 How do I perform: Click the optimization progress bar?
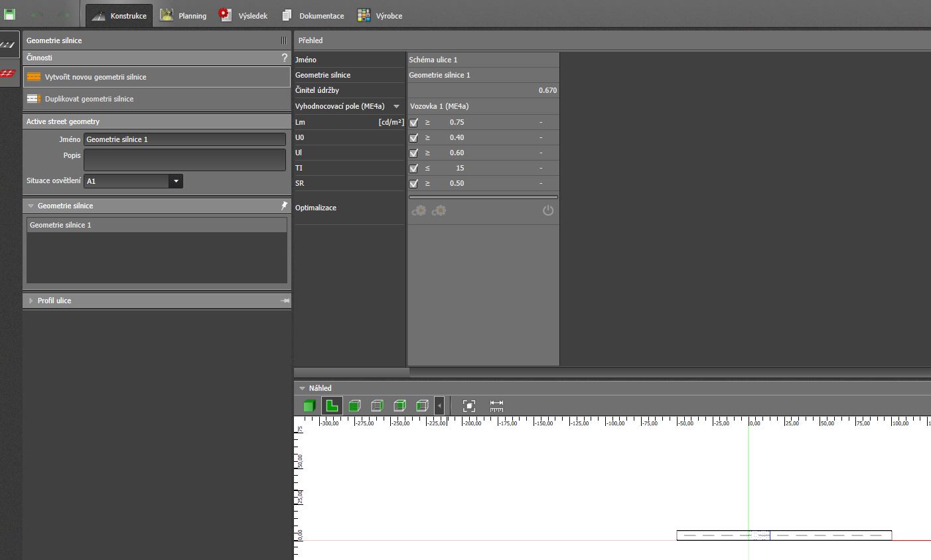tap(483, 197)
